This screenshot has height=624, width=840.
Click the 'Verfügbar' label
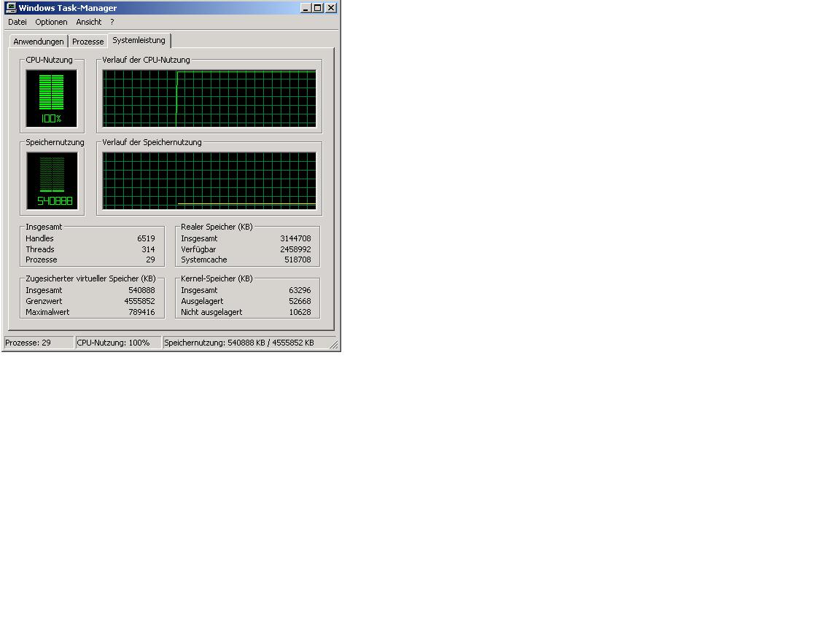coord(198,249)
